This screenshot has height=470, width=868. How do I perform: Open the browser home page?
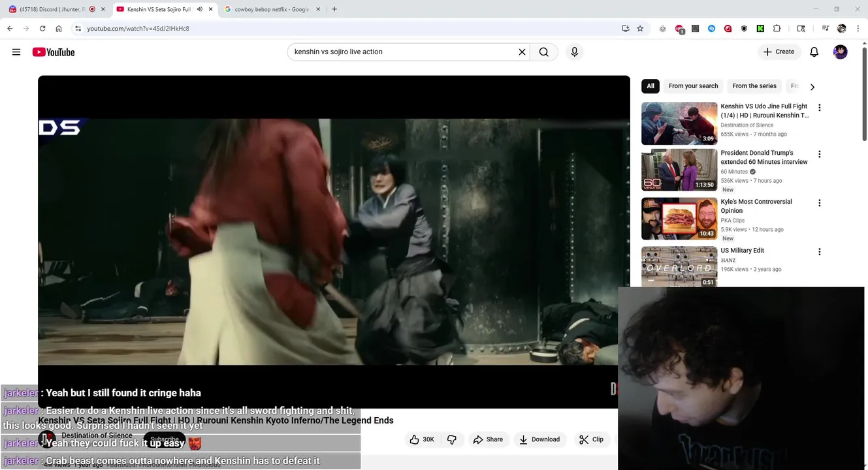[59, 29]
